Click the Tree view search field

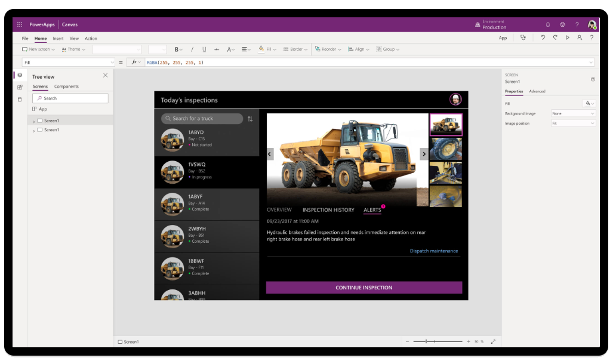tap(70, 98)
